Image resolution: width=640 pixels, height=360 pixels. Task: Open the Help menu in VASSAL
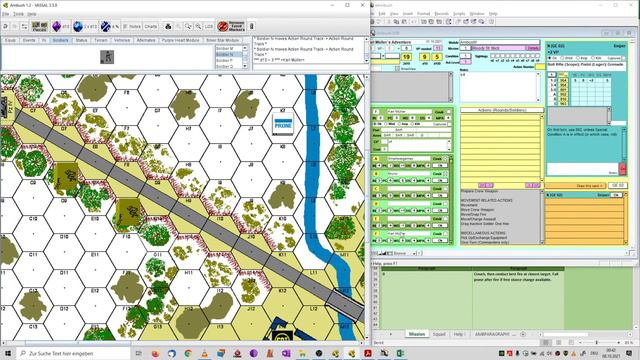point(32,14)
